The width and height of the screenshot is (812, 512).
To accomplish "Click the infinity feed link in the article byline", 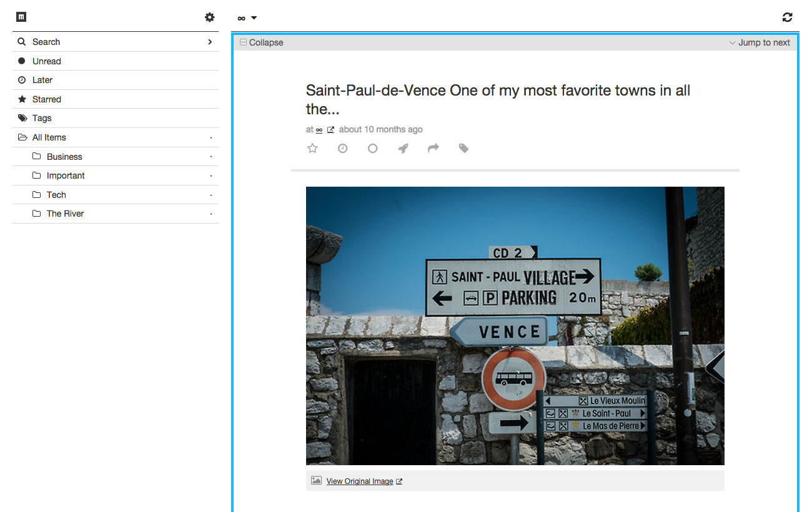I will click(319, 130).
